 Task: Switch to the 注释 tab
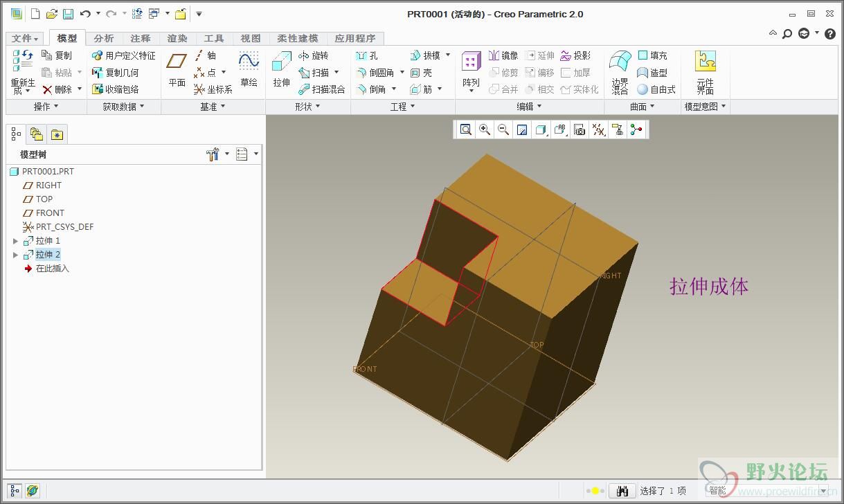141,39
